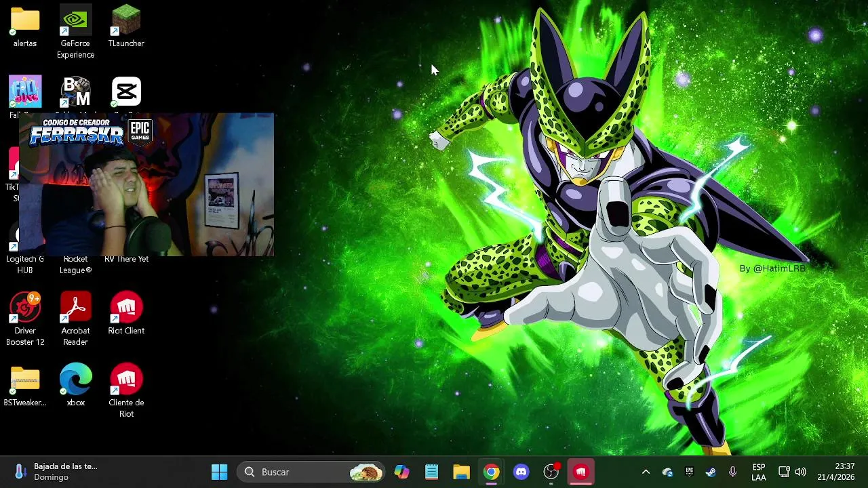The image size is (868, 488).
Task: Open the Windows Start menu
Action: point(219,472)
